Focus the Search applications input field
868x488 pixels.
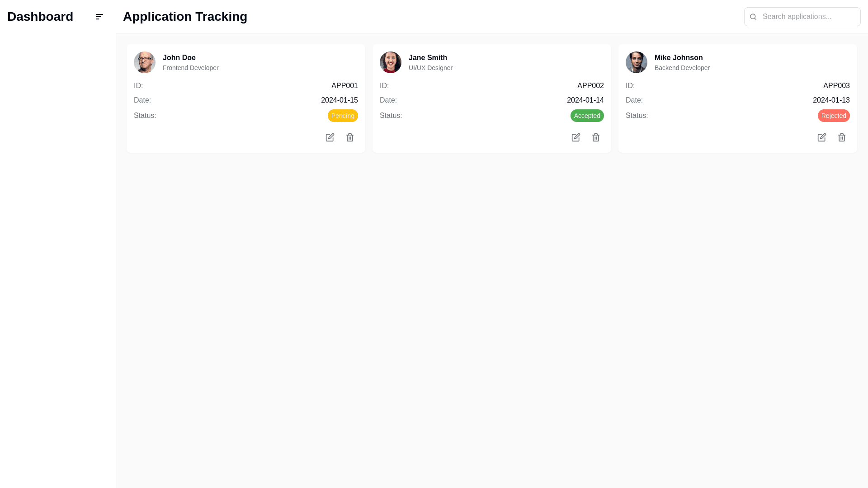(809, 17)
